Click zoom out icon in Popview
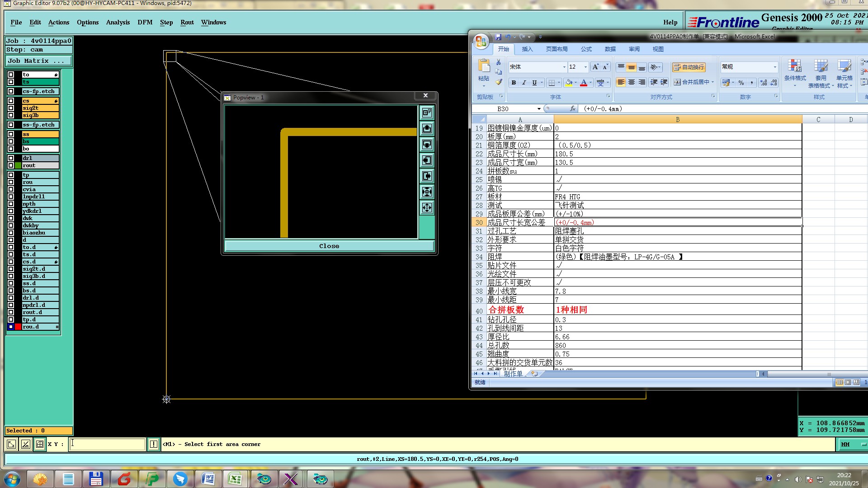Viewport: 868px width, 488px height. coord(427,208)
